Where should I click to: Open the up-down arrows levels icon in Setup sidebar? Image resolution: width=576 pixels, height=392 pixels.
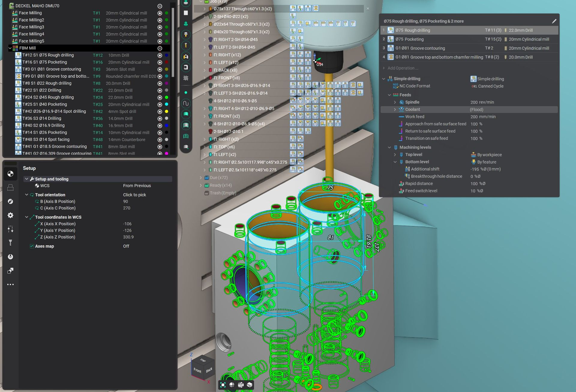pyautogui.click(x=10, y=229)
